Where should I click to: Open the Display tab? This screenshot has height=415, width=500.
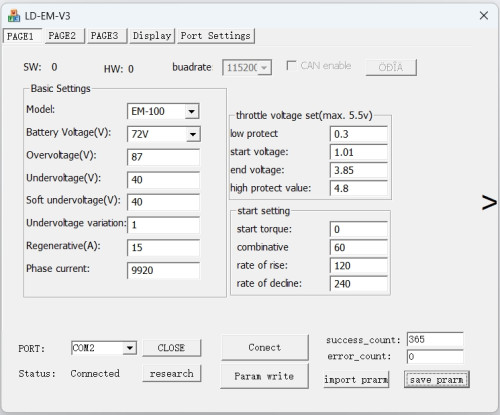[x=152, y=36]
